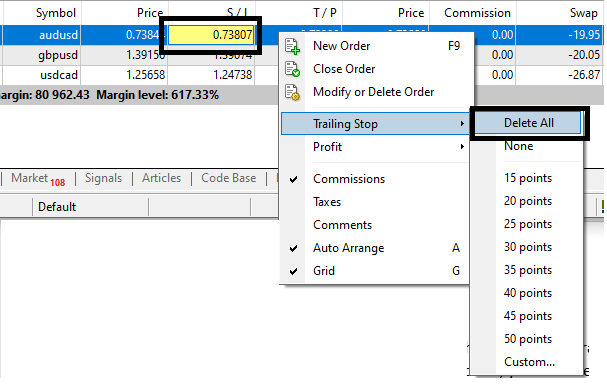Set trailing stop to 25 points
Viewport: 607px width, 386px height.
point(527,224)
